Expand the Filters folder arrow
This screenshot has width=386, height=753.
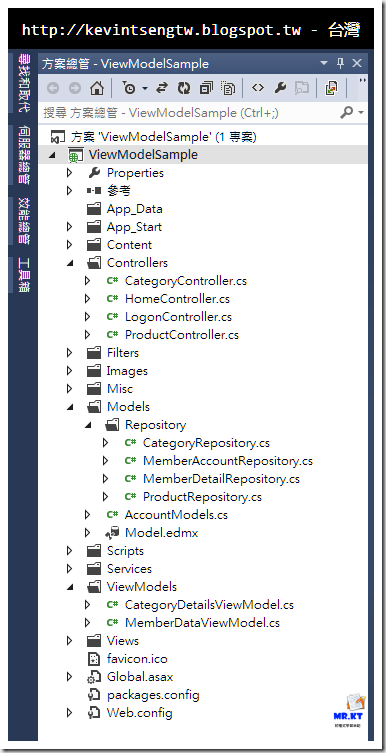70,353
